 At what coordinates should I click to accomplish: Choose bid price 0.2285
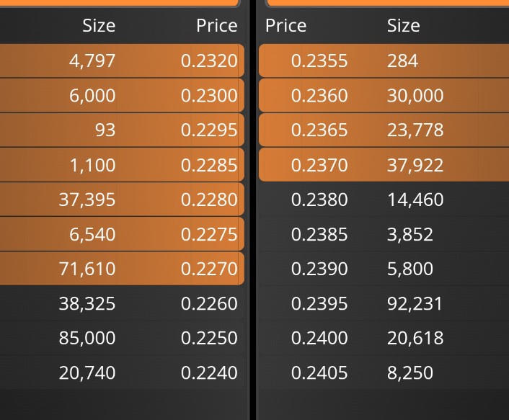click(x=209, y=165)
